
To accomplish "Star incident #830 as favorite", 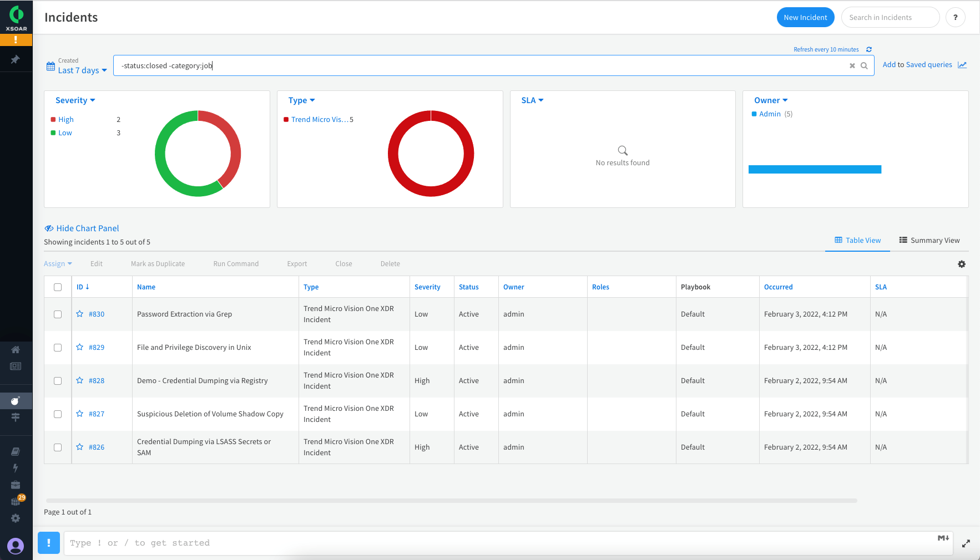I will pyautogui.click(x=80, y=314).
